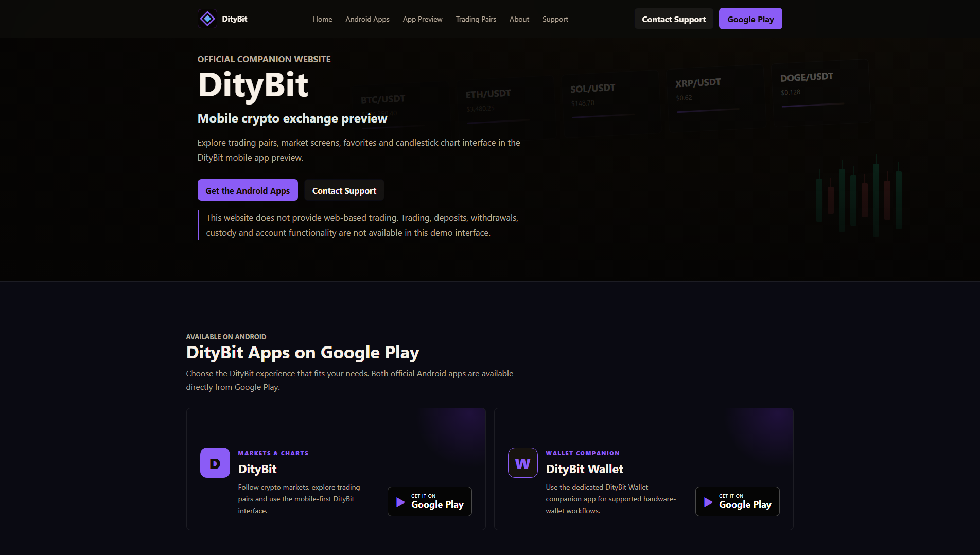
Task: Go to Android Apps in navigation
Action: pos(367,19)
